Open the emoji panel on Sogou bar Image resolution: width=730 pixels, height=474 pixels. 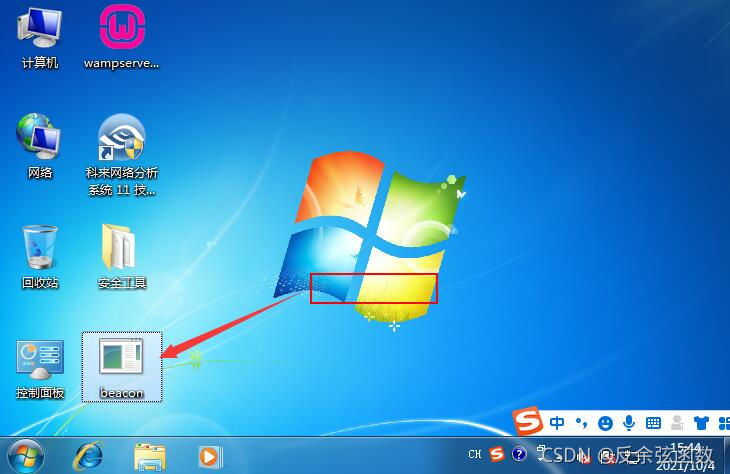[x=605, y=423]
